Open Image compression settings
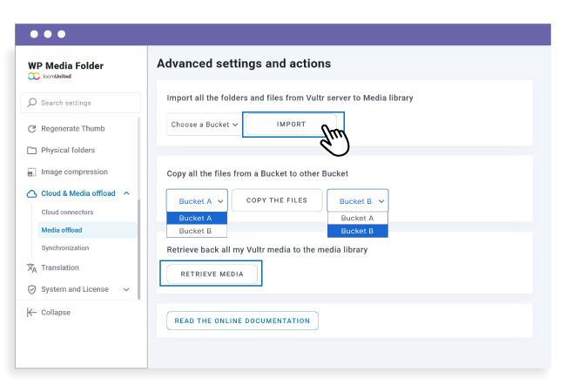 (x=74, y=172)
